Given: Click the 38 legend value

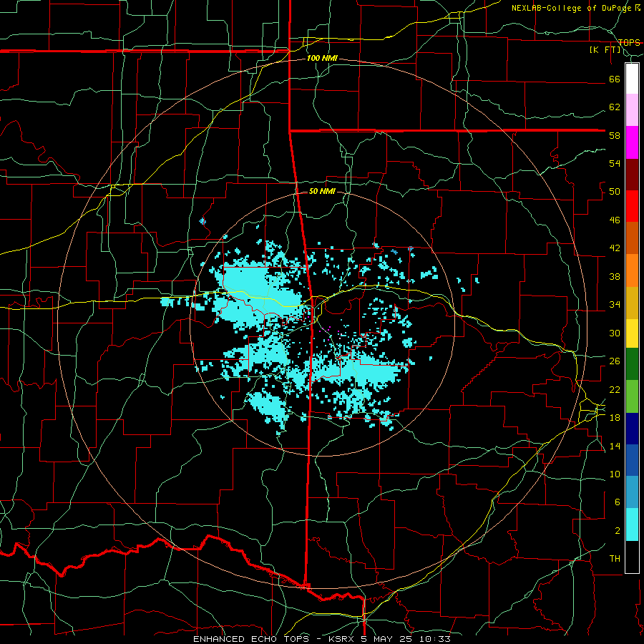Looking at the screenshot, I should click(615, 276).
